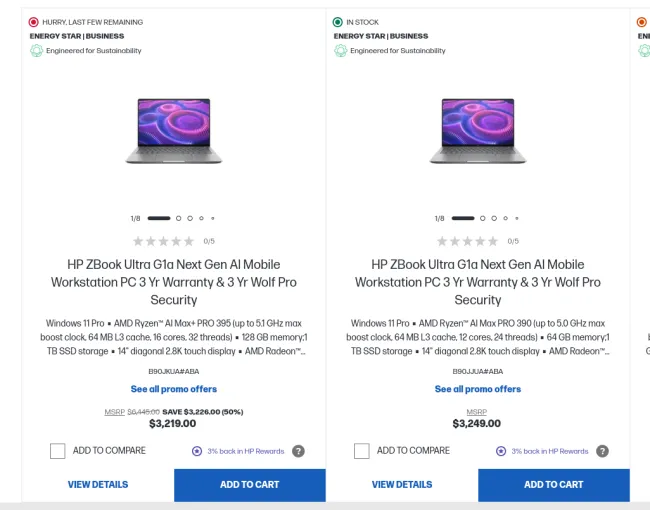Viewport: 650px width, 510px height.
Task: Click sustainability icon on first product card
Action: (36, 50)
